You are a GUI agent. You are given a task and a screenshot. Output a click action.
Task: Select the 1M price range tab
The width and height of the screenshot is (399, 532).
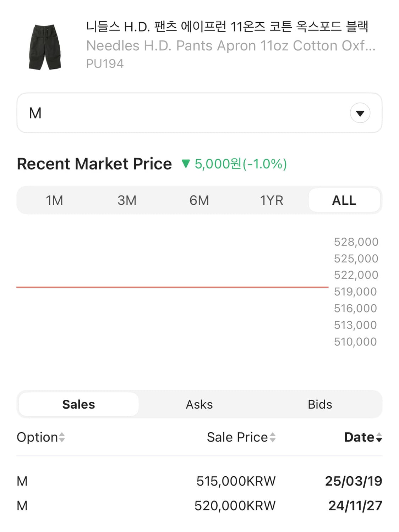54,200
